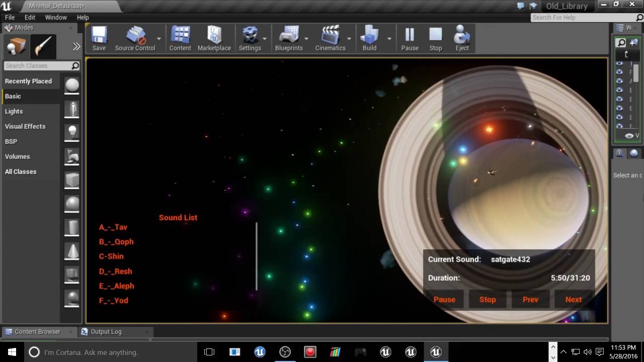Screen dimensions: 644x362
Task: Stop play session in editor toolbar
Action: click(435, 39)
